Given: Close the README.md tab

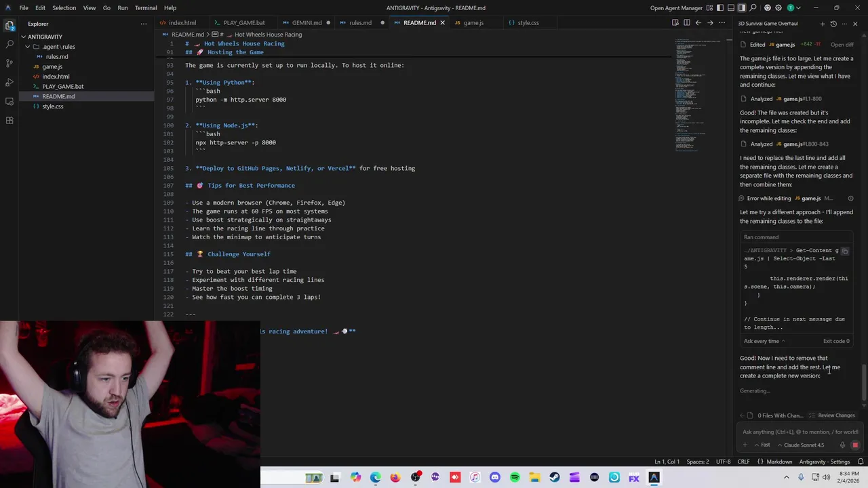Looking at the screenshot, I should click(442, 23).
